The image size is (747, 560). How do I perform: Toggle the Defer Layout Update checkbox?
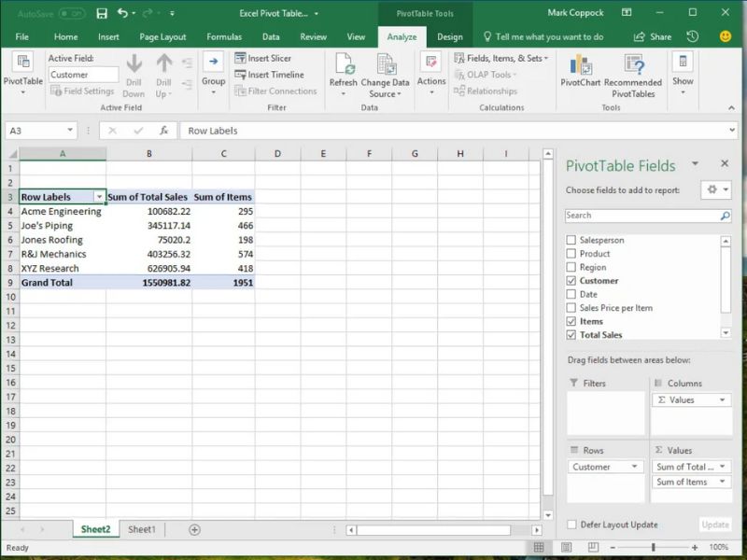click(x=571, y=525)
